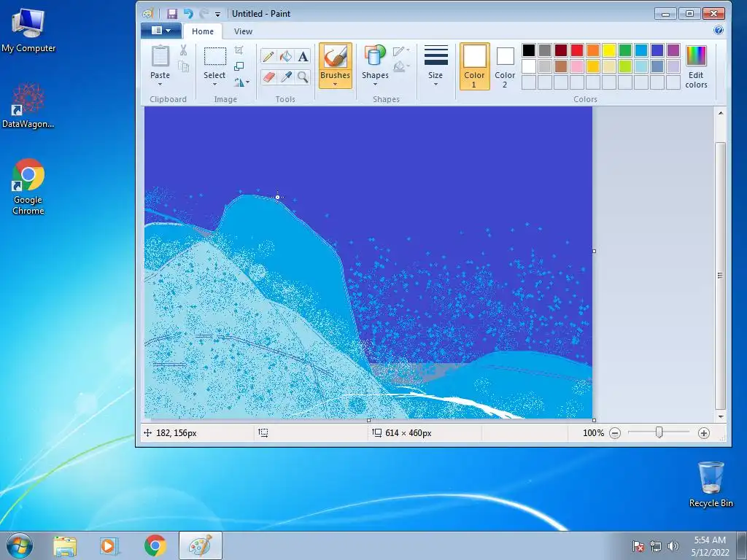Click the rectangular Select tool button

(215, 57)
